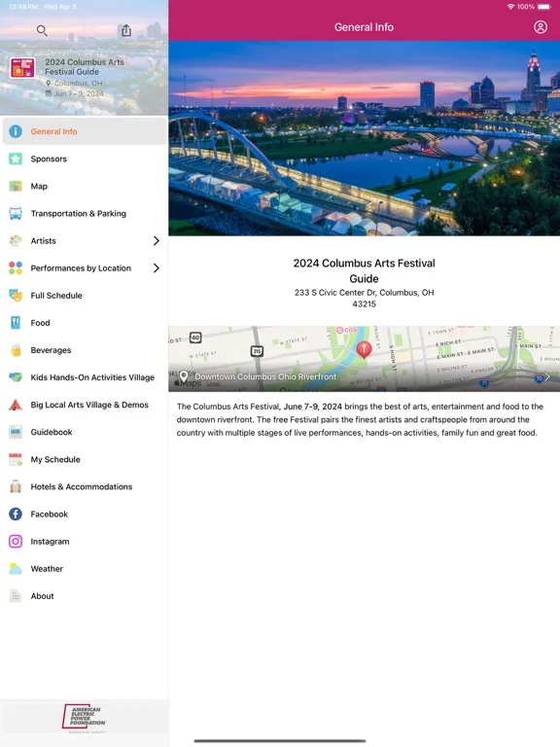Open the About label

pos(42,596)
